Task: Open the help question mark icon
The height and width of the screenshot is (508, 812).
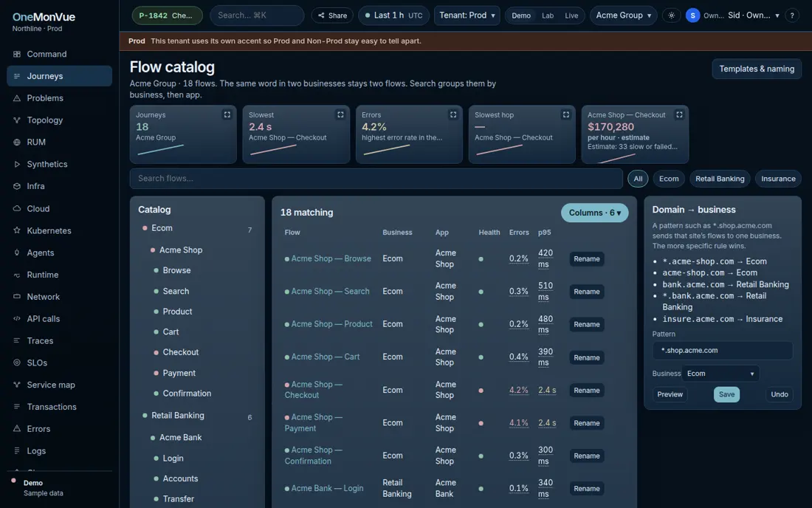Action: pyautogui.click(x=792, y=16)
